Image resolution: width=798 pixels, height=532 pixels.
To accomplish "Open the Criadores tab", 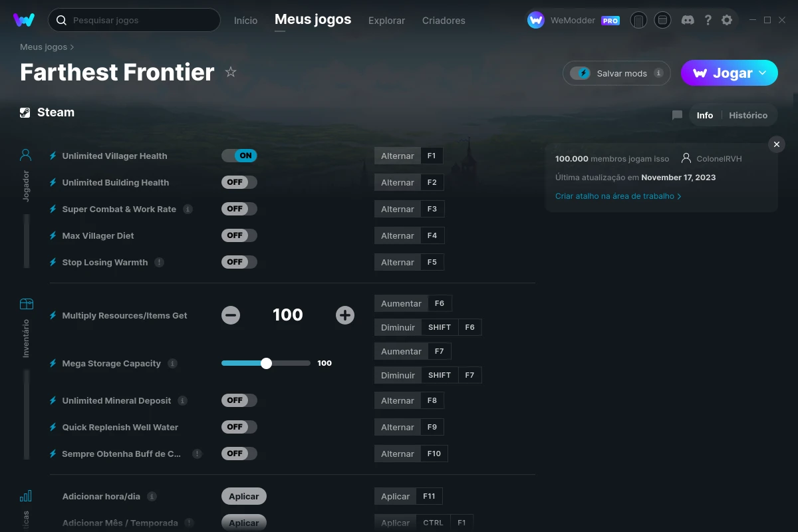I will [x=444, y=21].
